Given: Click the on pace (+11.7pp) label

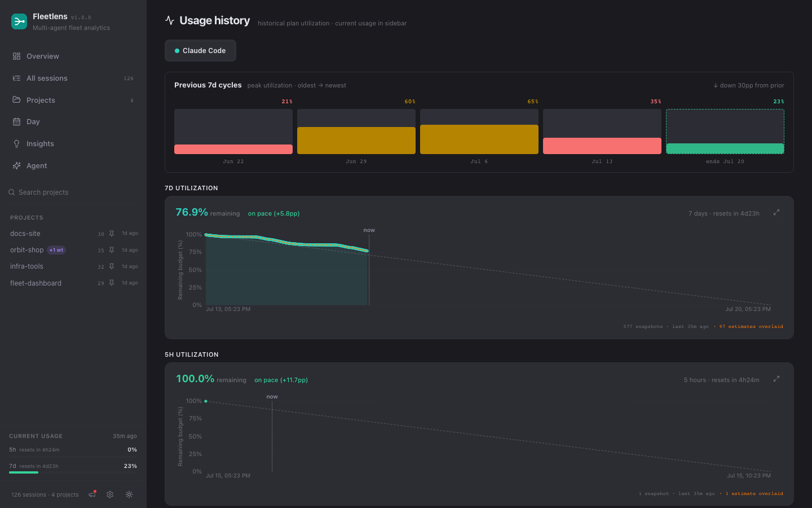Looking at the screenshot, I should tap(281, 380).
